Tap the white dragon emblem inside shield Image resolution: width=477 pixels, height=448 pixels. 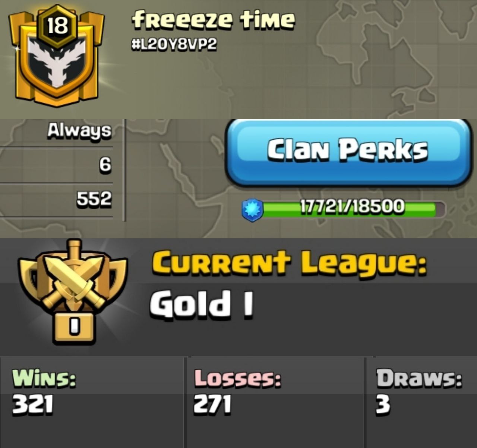(57, 63)
